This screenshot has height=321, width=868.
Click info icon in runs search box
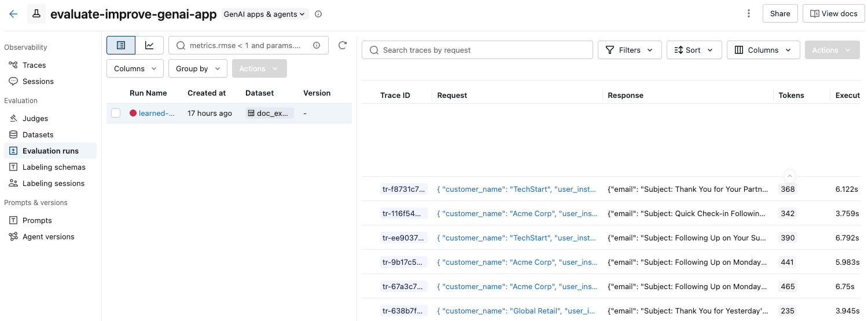tap(317, 45)
